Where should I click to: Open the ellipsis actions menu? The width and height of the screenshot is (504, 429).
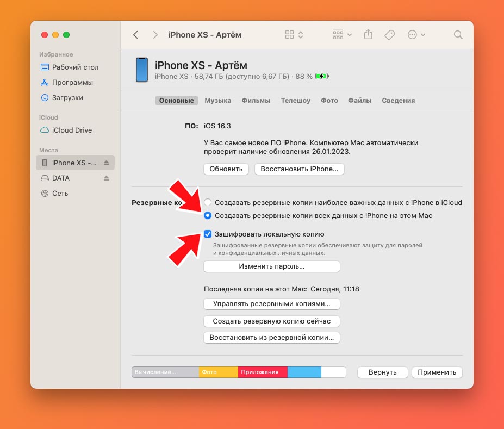[x=416, y=35]
